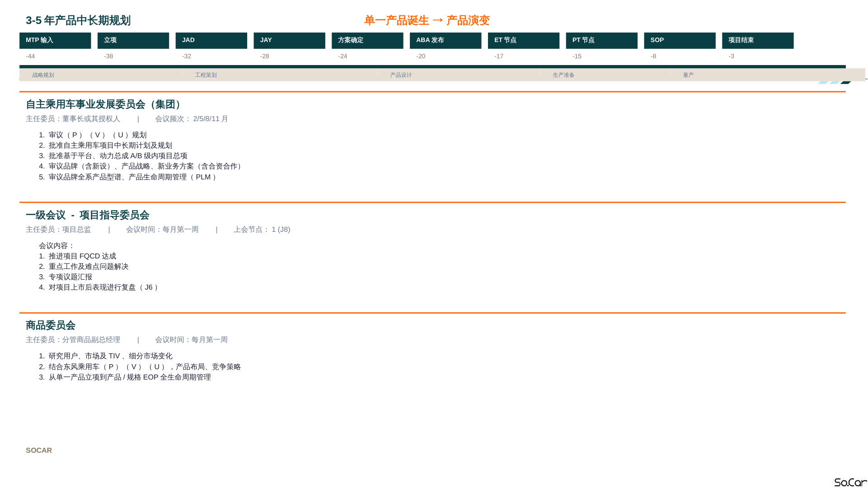The height and width of the screenshot is (488, 868).
Task: Select the 生产准备 phase label
Action: coord(564,75)
